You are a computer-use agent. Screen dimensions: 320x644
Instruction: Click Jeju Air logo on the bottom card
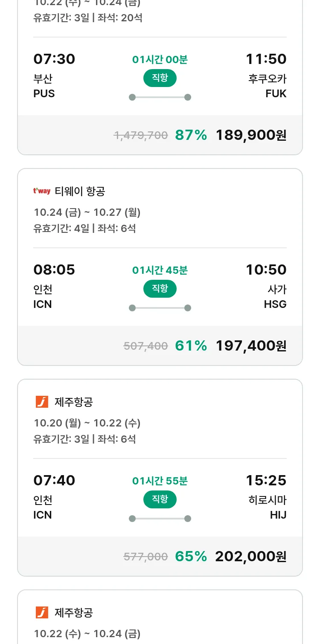[x=42, y=612]
